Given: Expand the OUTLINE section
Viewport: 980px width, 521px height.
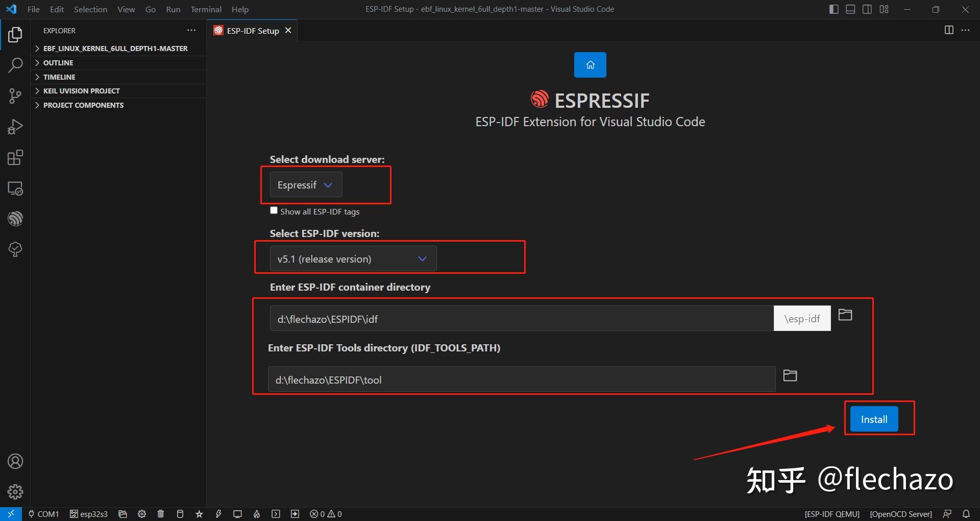Looking at the screenshot, I should click(x=118, y=63).
